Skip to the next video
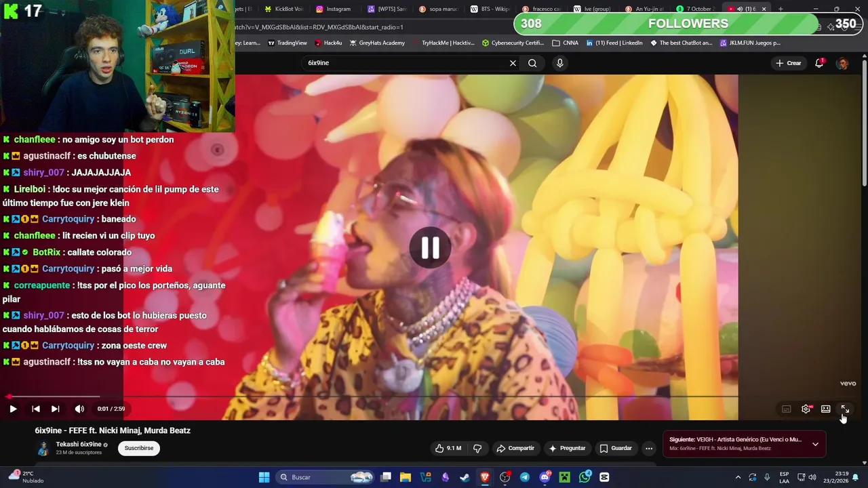The height and width of the screenshot is (488, 868). pyautogui.click(x=56, y=409)
